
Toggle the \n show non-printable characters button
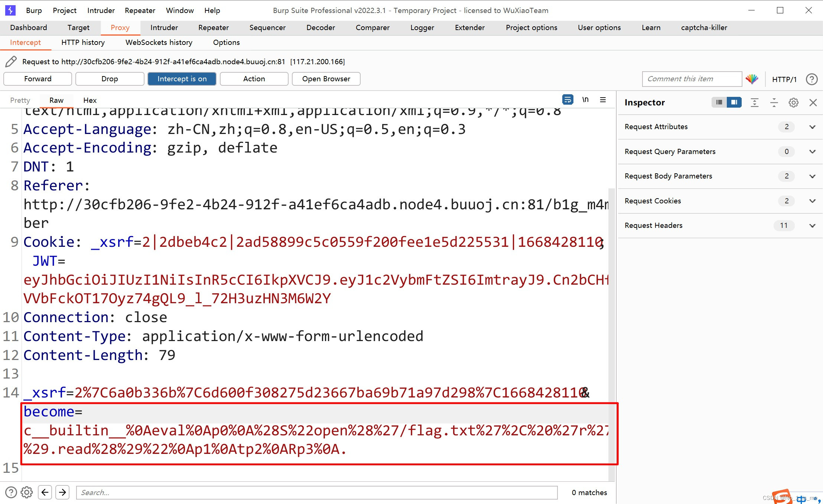pos(585,99)
